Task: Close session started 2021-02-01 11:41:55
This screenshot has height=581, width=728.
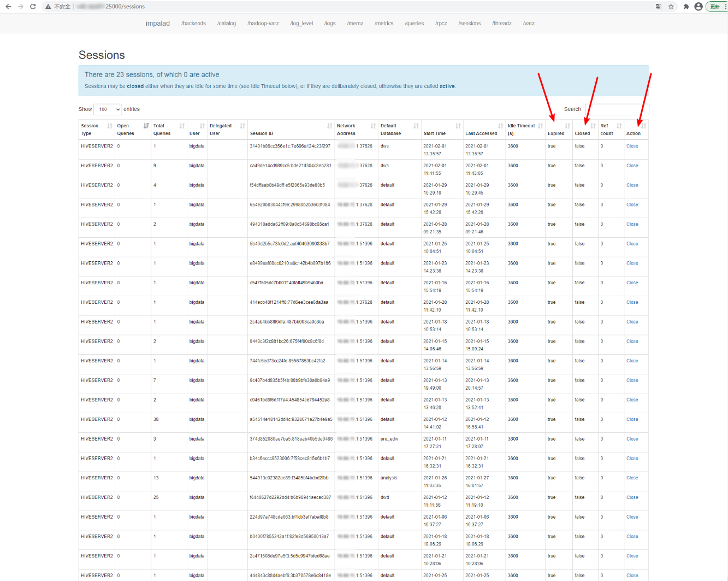Action: click(x=632, y=166)
